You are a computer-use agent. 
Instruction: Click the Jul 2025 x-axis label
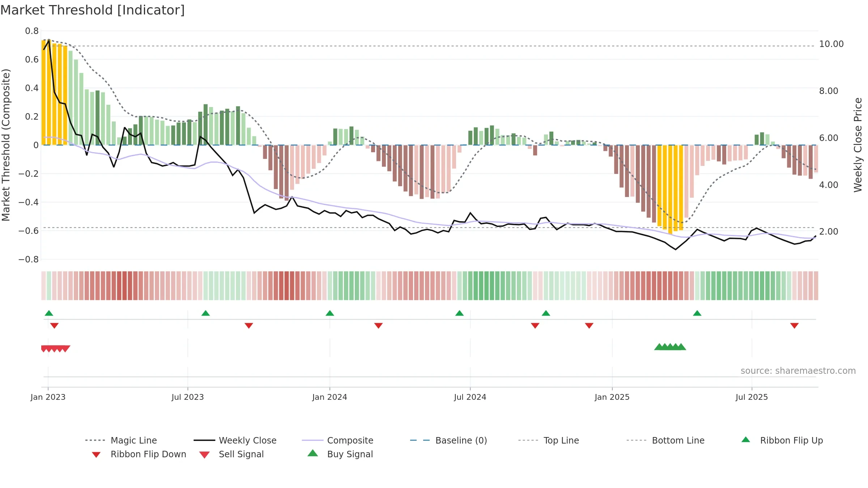pyautogui.click(x=752, y=397)
